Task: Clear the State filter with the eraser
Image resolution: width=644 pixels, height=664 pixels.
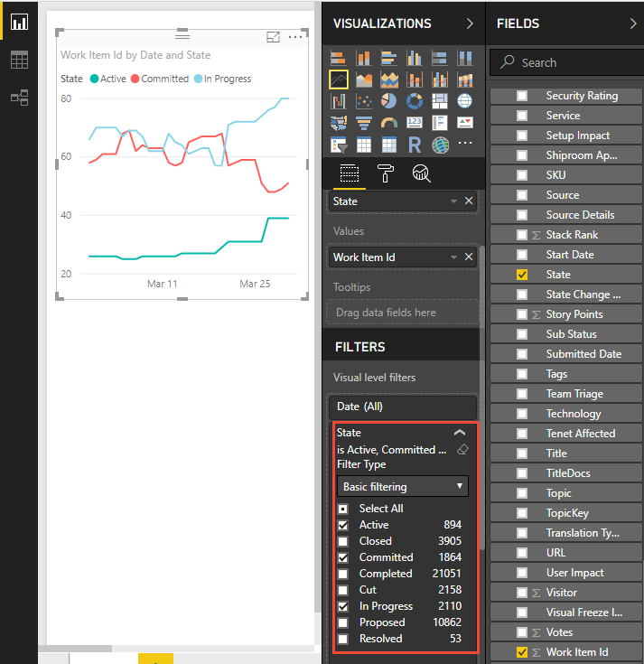Action: pyautogui.click(x=462, y=449)
